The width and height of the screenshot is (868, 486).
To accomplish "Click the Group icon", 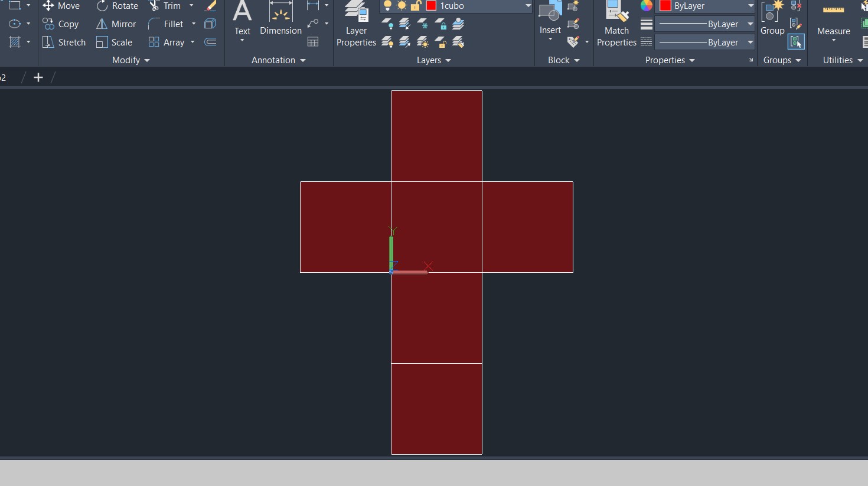I will point(772,19).
